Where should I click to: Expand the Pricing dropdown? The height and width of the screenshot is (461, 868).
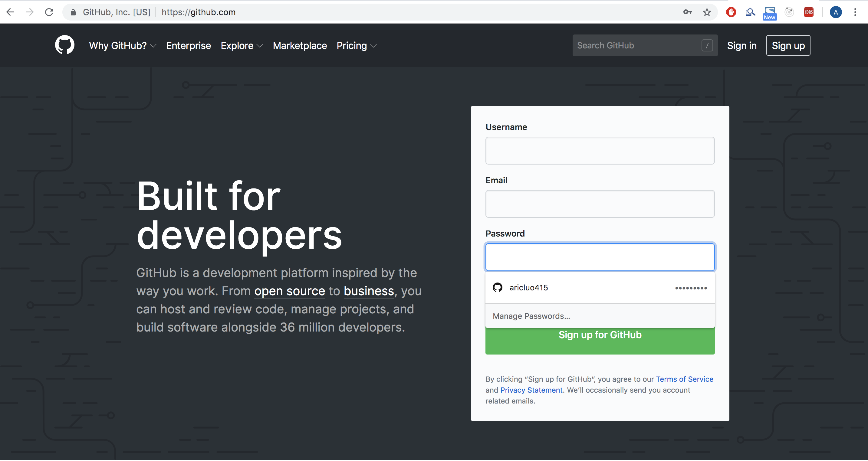click(357, 45)
